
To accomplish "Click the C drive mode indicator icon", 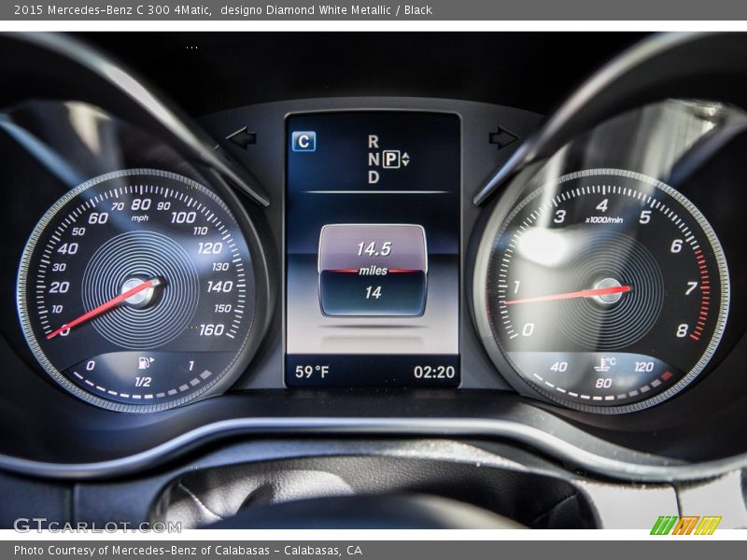I will [x=303, y=142].
